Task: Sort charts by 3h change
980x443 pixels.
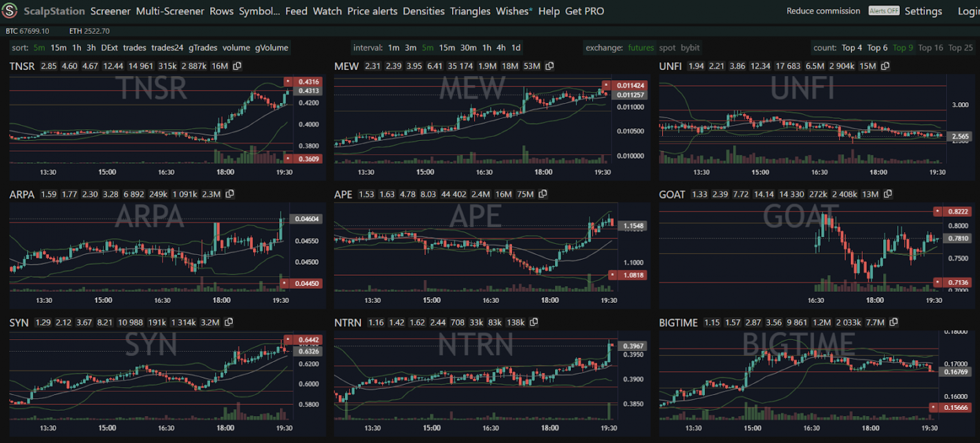Action: tap(91, 48)
